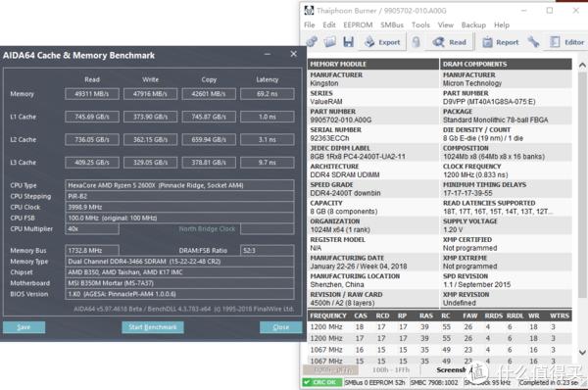Click the L3 Cache Read value 409.25 GB/s
Viewport: 588px width, 390px height.
(92, 163)
